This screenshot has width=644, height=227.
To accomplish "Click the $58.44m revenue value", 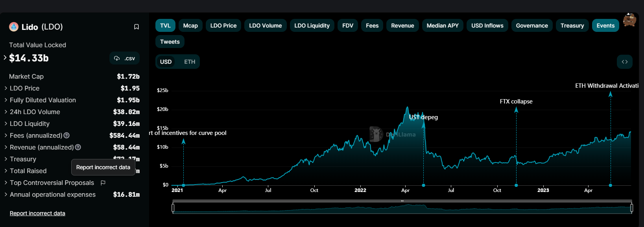I will [x=126, y=147].
